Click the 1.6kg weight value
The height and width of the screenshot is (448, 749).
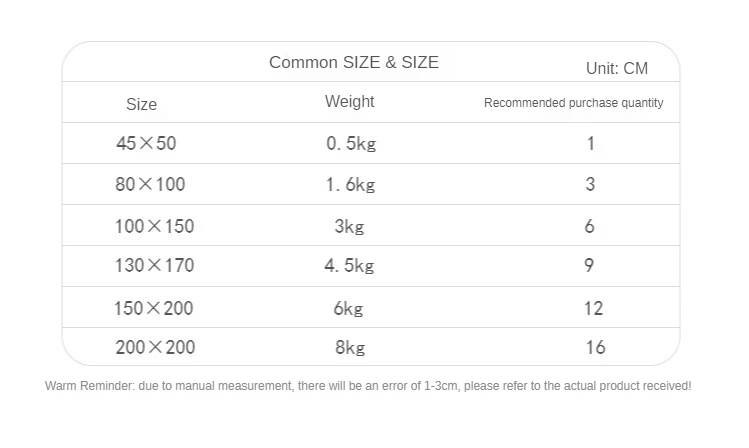click(350, 184)
